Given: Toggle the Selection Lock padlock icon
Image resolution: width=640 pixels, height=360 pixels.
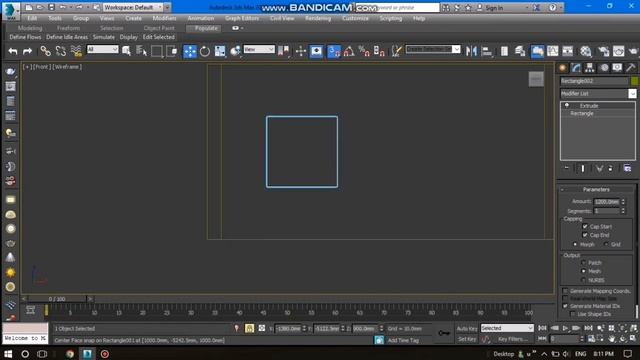Looking at the screenshot, I should (x=249, y=328).
